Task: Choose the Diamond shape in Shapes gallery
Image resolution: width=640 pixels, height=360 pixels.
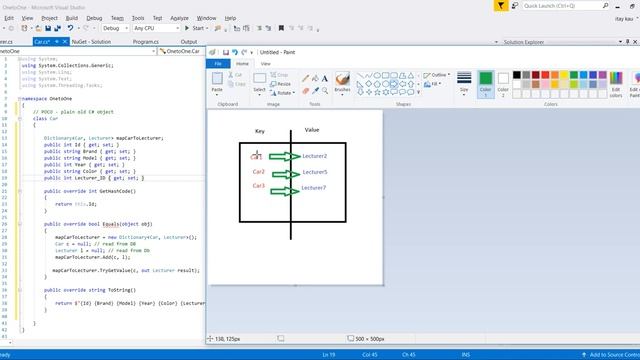Action: pyautogui.click(x=369, y=84)
